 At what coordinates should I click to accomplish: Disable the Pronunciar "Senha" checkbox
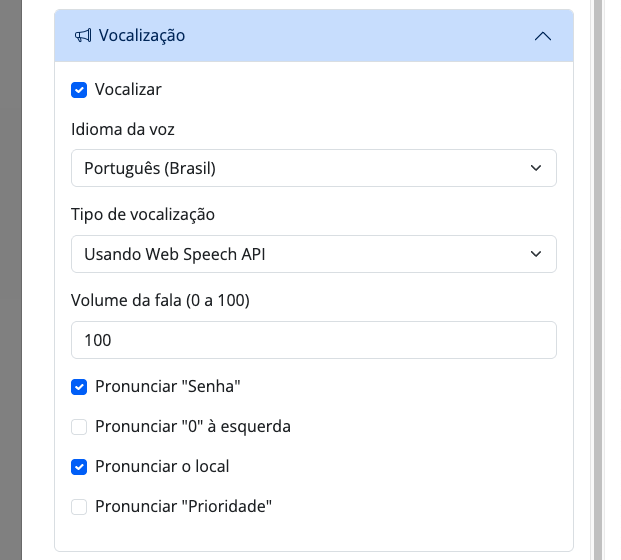coord(80,386)
